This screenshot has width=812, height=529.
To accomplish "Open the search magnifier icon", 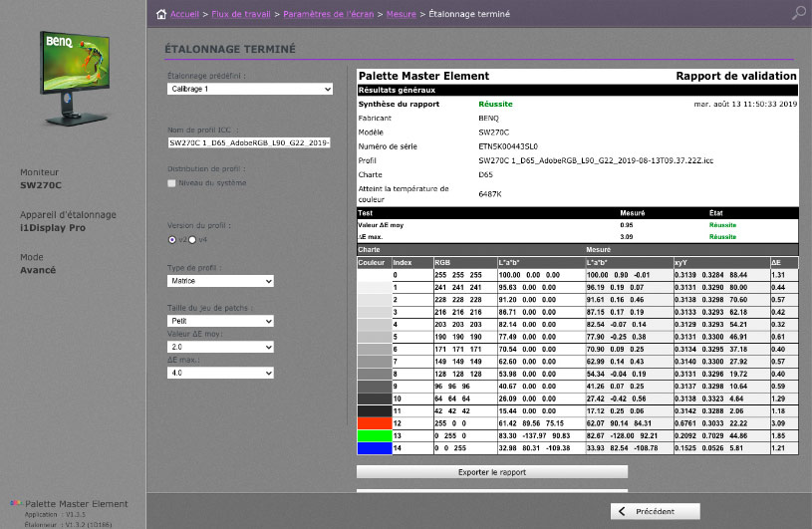I will tap(798, 12).
